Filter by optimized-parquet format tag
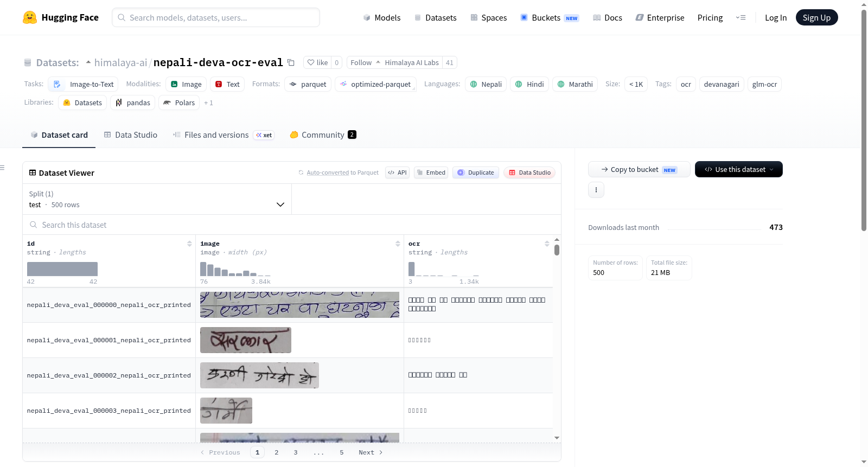This screenshot has width=868, height=467. (x=375, y=84)
